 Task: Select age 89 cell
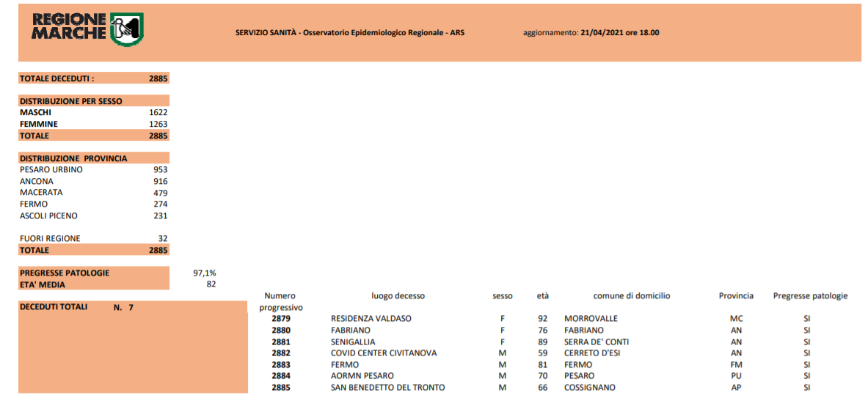click(542, 342)
